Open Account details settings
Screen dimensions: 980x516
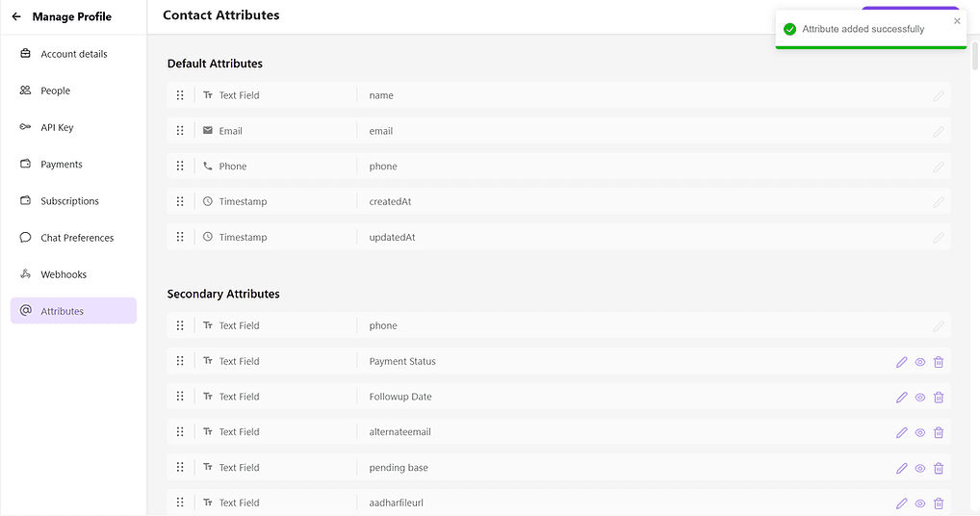coord(74,54)
